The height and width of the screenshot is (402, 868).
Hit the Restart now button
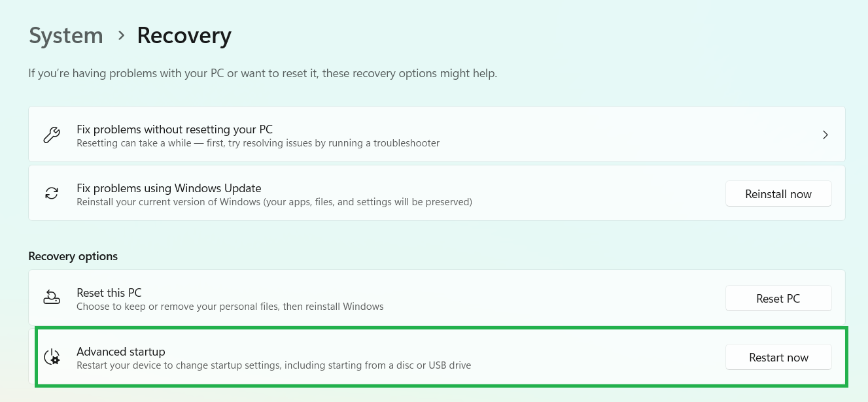(778, 357)
